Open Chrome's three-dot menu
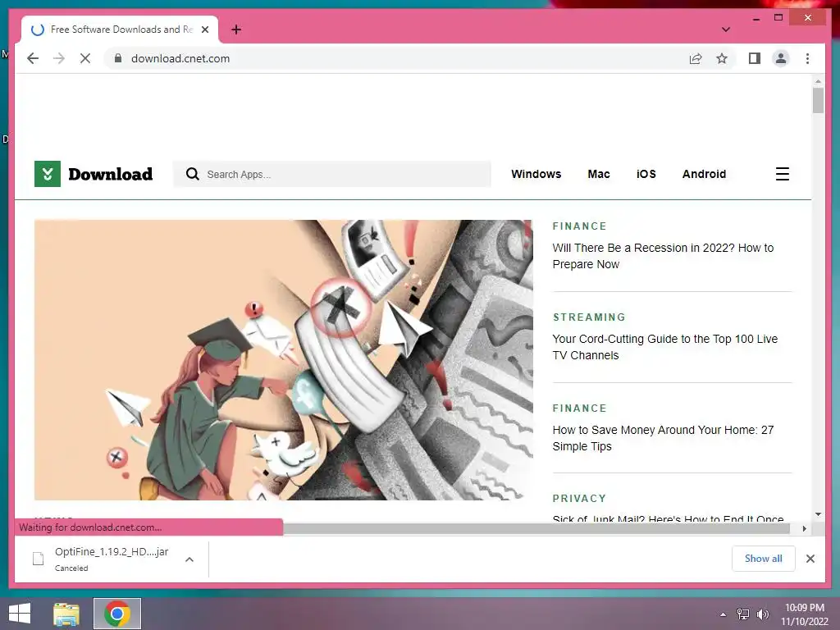840x630 pixels. [807, 58]
